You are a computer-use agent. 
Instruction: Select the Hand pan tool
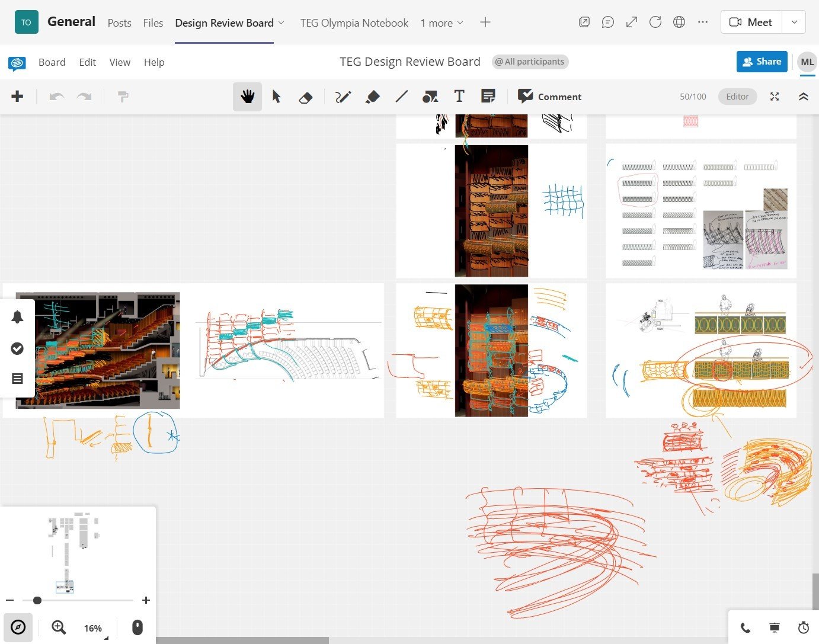tap(247, 97)
